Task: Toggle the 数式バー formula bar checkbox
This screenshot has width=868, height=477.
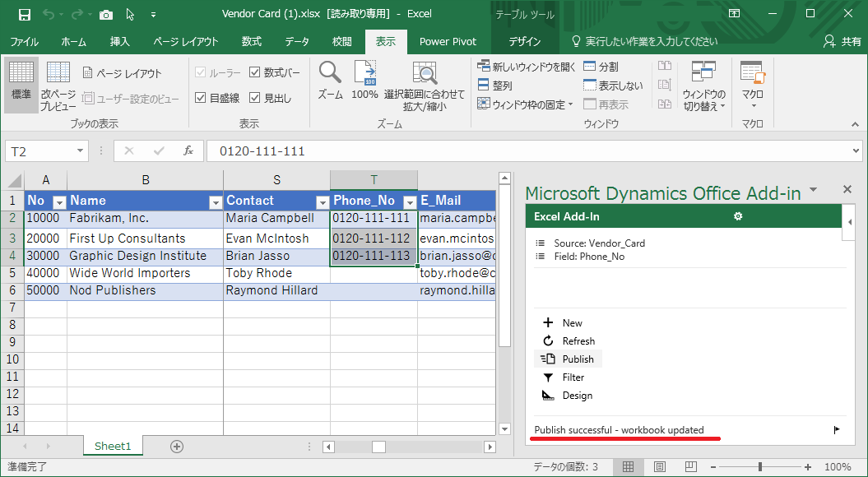Action: pyautogui.click(x=255, y=72)
